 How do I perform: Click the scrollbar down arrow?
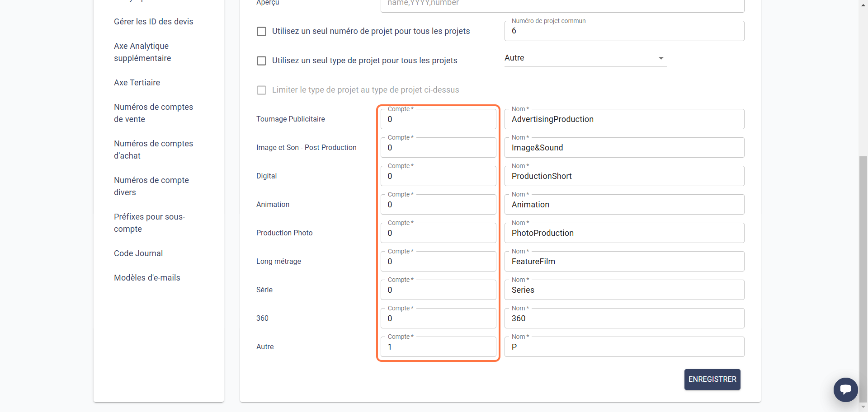pos(863,407)
